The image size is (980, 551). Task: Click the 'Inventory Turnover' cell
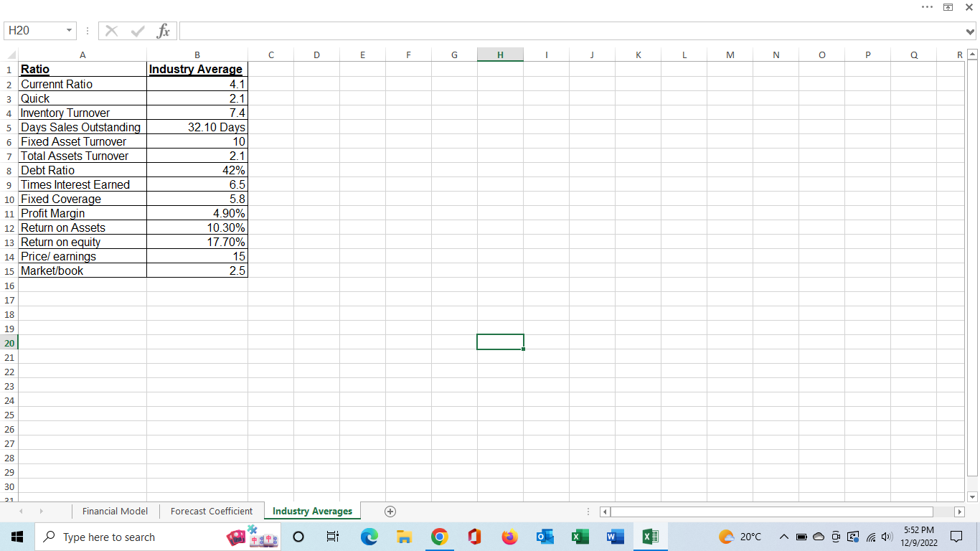83,113
